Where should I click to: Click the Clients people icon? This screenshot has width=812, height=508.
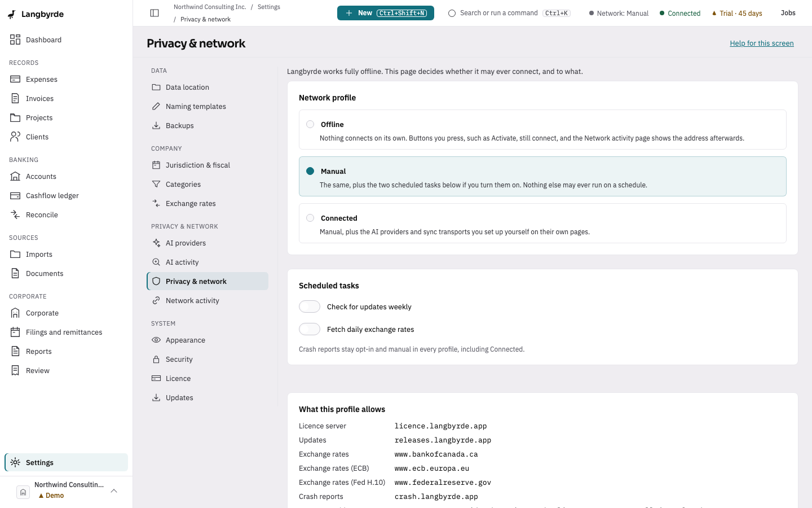15,137
